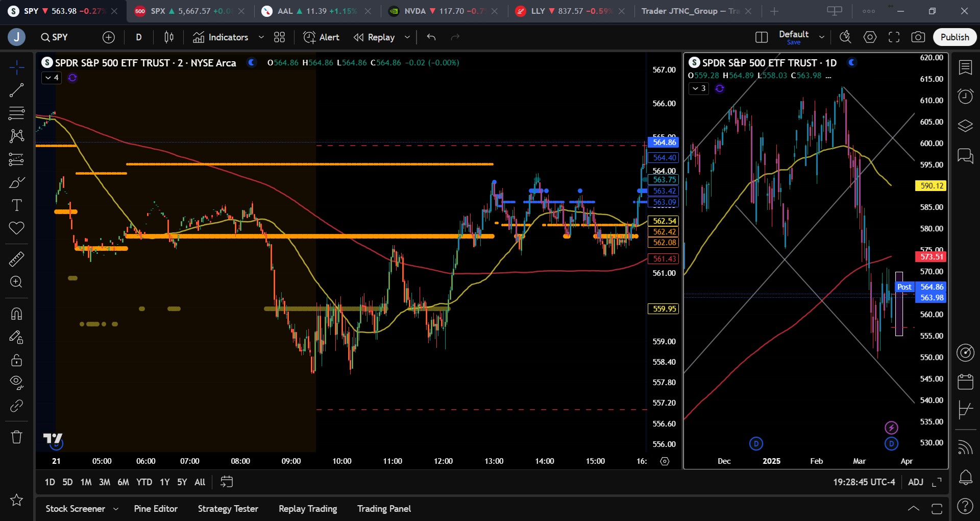Open the forecasting and measurement tools
980x521 pixels.
coord(16,159)
